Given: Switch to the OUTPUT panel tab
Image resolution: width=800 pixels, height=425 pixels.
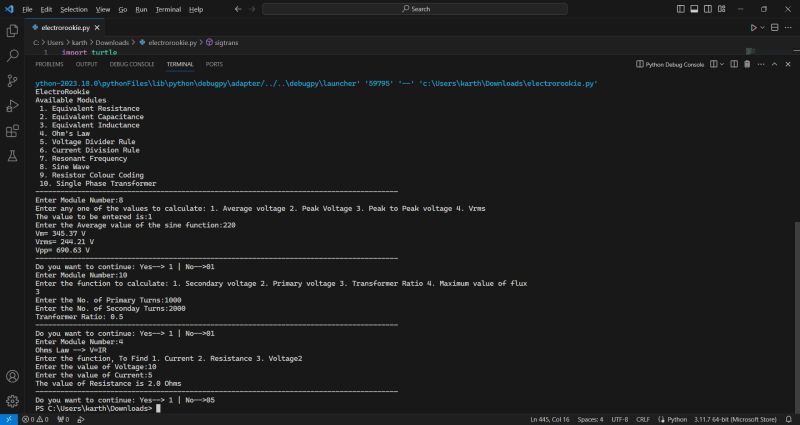Looking at the screenshot, I should [86, 64].
